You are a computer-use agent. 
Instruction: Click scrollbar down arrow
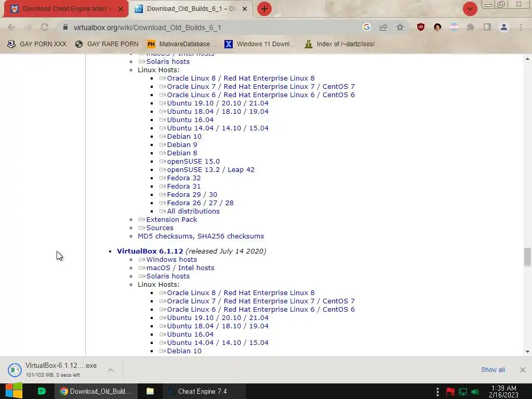coord(527,352)
